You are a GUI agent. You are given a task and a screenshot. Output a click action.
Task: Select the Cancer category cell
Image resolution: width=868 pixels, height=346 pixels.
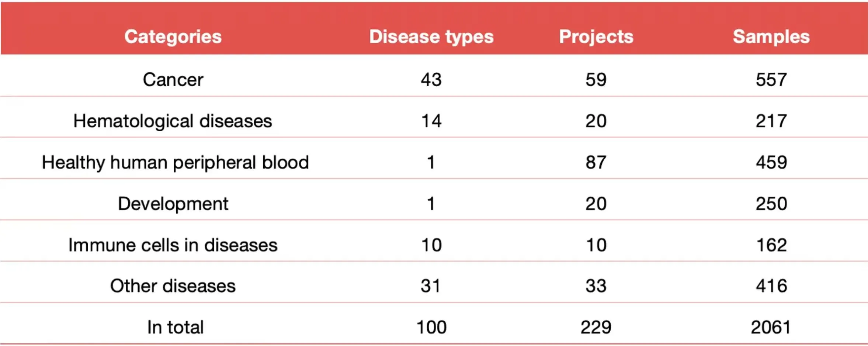point(173,80)
